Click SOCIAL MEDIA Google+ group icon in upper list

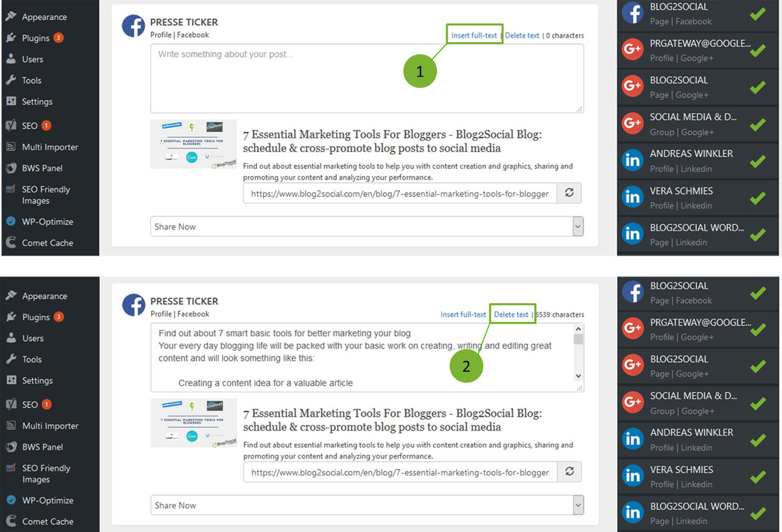point(632,124)
